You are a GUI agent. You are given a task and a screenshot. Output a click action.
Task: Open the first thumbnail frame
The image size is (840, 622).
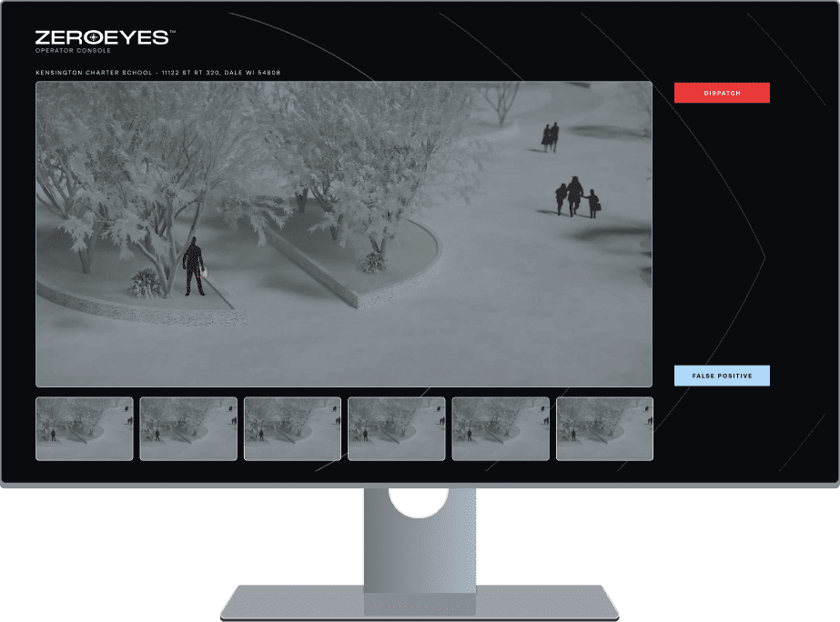(x=84, y=429)
